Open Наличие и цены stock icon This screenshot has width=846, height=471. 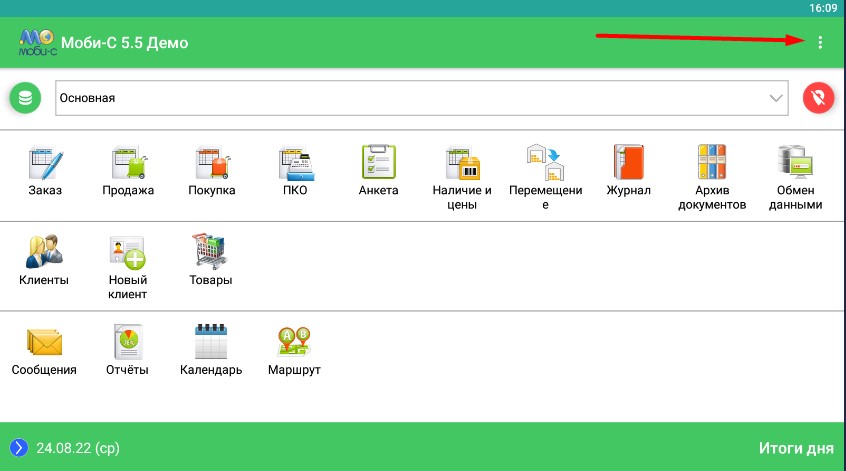click(x=462, y=178)
